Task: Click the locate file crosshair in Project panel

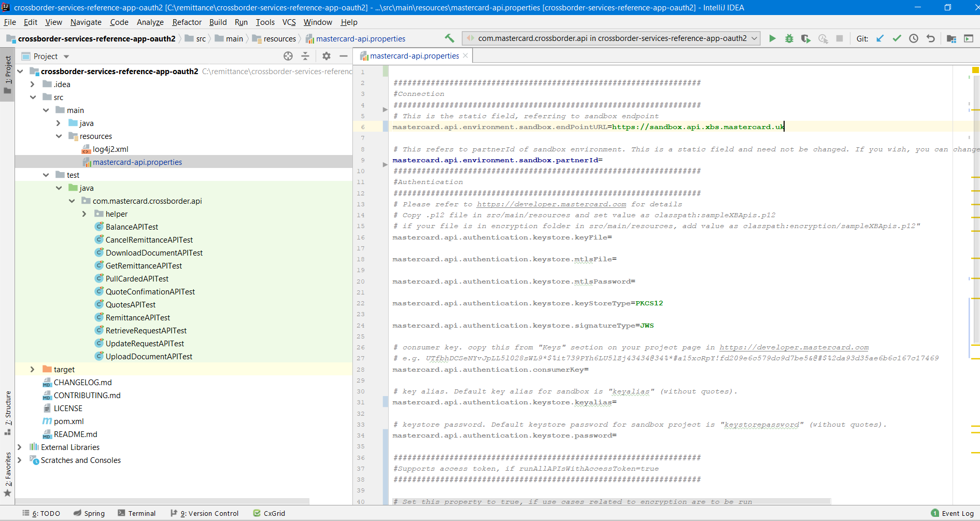Action: pos(288,56)
